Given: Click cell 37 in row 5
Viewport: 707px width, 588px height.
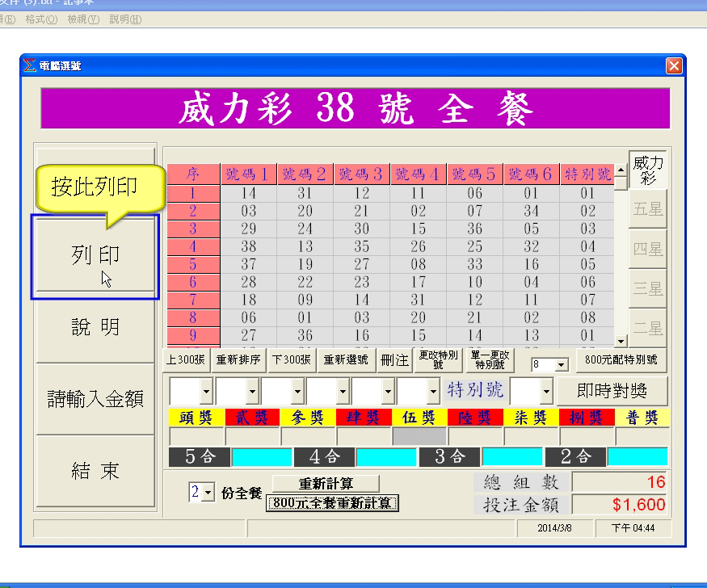Looking at the screenshot, I should coord(248,264).
